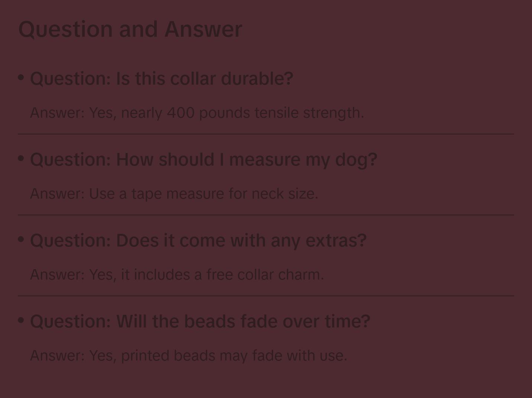Click the answer about using a tape measure
Screen dimensions: 532x398
[174, 194]
